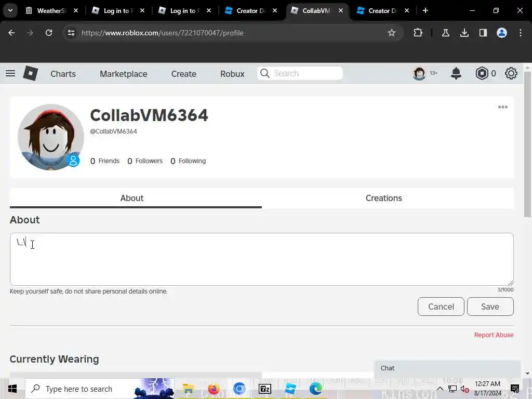The height and width of the screenshot is (399, 532).
Task: Open the Roblox hamburger navigation menu
Action: click(10, 73)
